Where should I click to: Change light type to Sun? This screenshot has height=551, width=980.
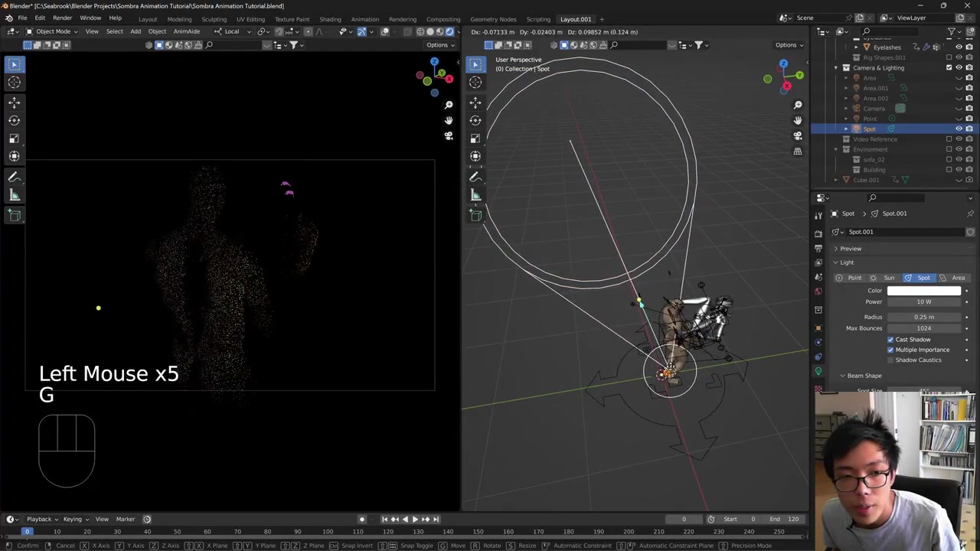point(884,278)
